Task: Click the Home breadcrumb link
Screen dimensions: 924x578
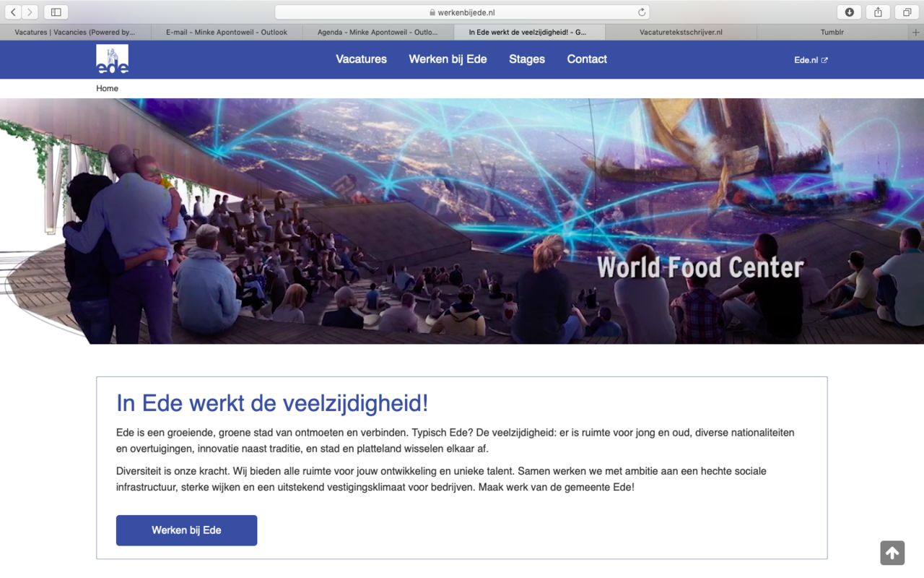Action: pos(108,88)
